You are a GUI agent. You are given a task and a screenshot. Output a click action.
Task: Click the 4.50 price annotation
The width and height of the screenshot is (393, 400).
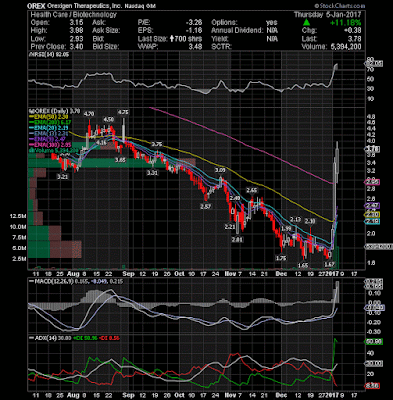click(108, 119)
